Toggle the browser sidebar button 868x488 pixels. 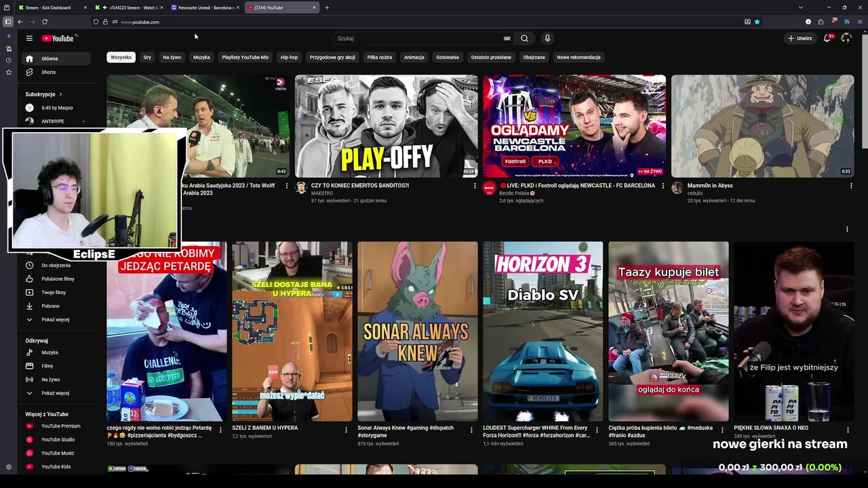[8, 22]
